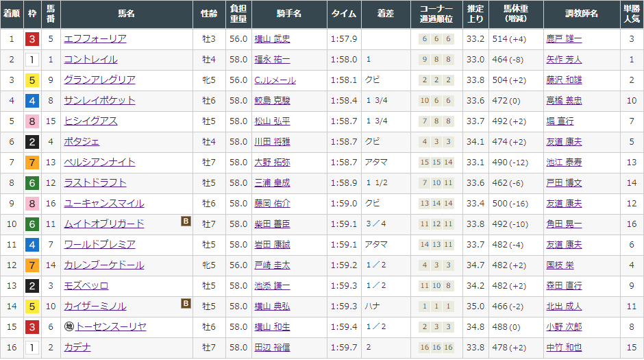
Task: Click white frame badge 1 beside コントレイル
Action: click(x=32, y=60)
